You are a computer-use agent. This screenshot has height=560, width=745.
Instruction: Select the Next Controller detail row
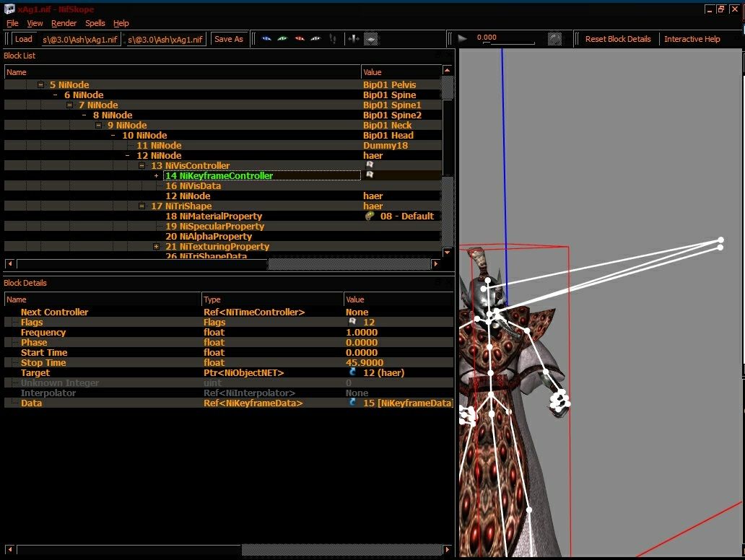coord(229,312)
